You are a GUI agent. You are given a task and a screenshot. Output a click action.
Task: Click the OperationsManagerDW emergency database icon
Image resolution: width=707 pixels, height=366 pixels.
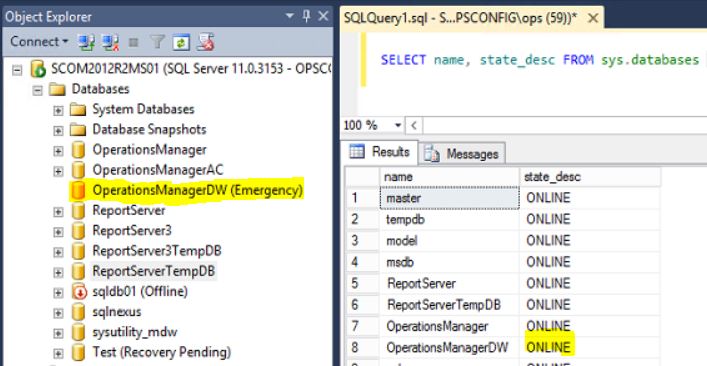click(78, 191)
